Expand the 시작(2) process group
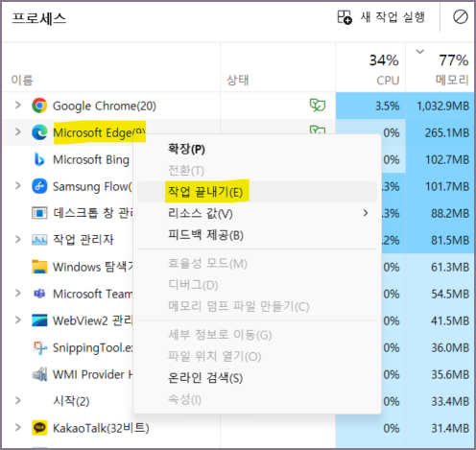 [18, 400]
